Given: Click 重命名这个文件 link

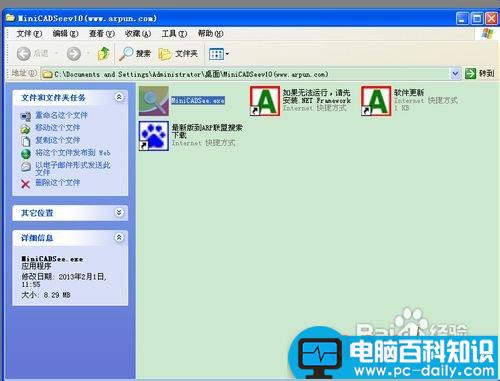Looking at the screenshot, I should [x=61, y=115].
